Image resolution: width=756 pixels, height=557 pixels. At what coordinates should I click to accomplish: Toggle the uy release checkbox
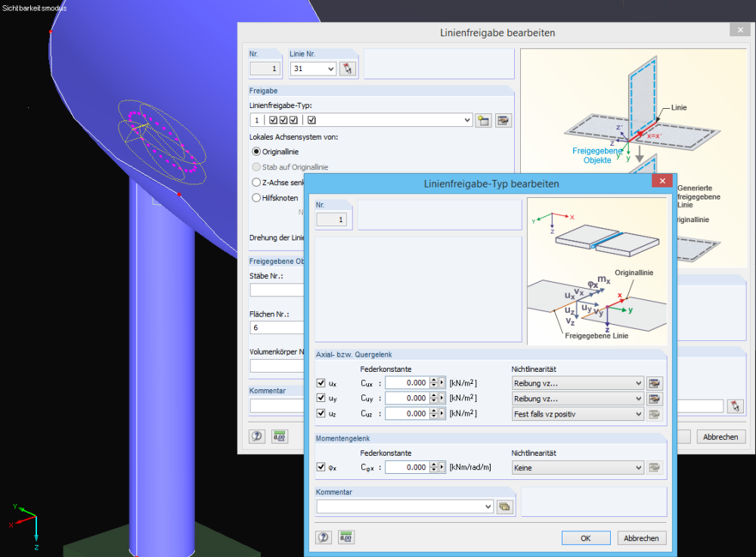pyautogui.click(x=321, y=398)
